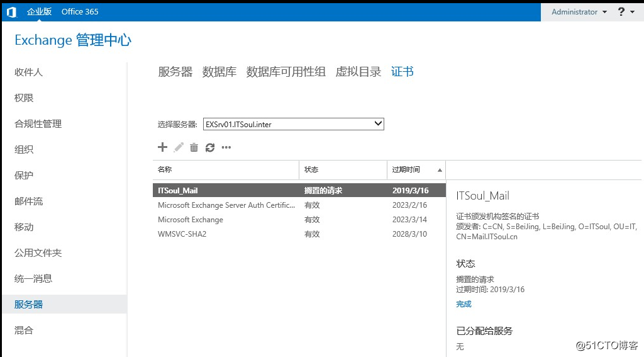Click the edit pencil icon
This screenshot has height=357, width=644.
point(179,147)
